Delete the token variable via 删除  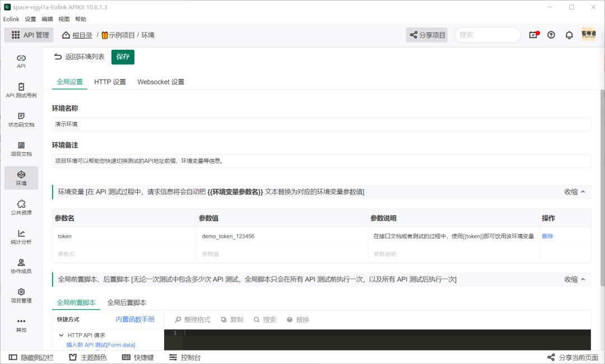(547, 236)
